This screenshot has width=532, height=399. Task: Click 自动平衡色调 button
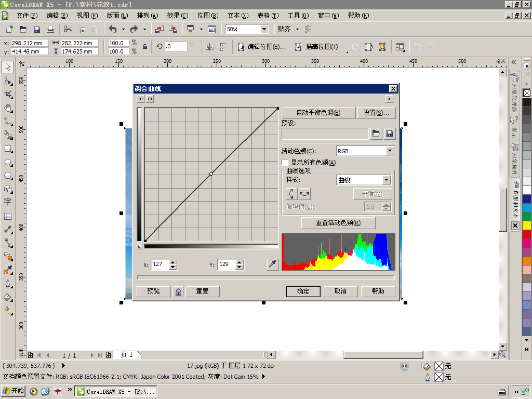click(x=318, y=113)
